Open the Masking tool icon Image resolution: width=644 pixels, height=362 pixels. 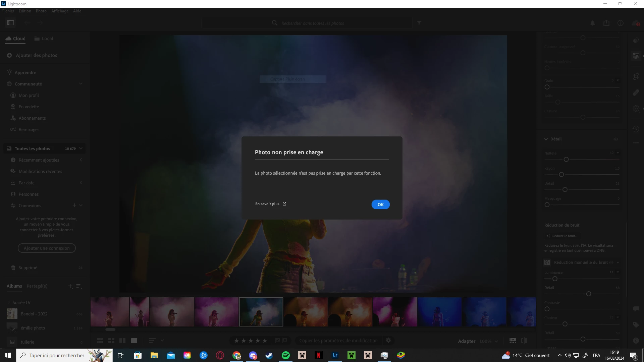[x=636, y=109]
